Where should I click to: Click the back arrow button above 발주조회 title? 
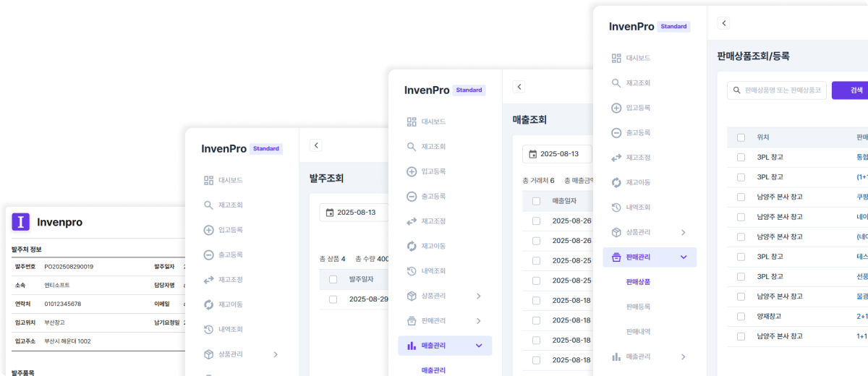pos(316,145)
